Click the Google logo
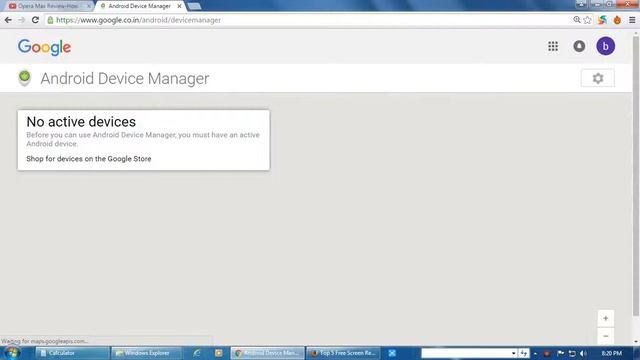Image resolution: width=640 pixels, height=360 pixels. coord(44,47)
